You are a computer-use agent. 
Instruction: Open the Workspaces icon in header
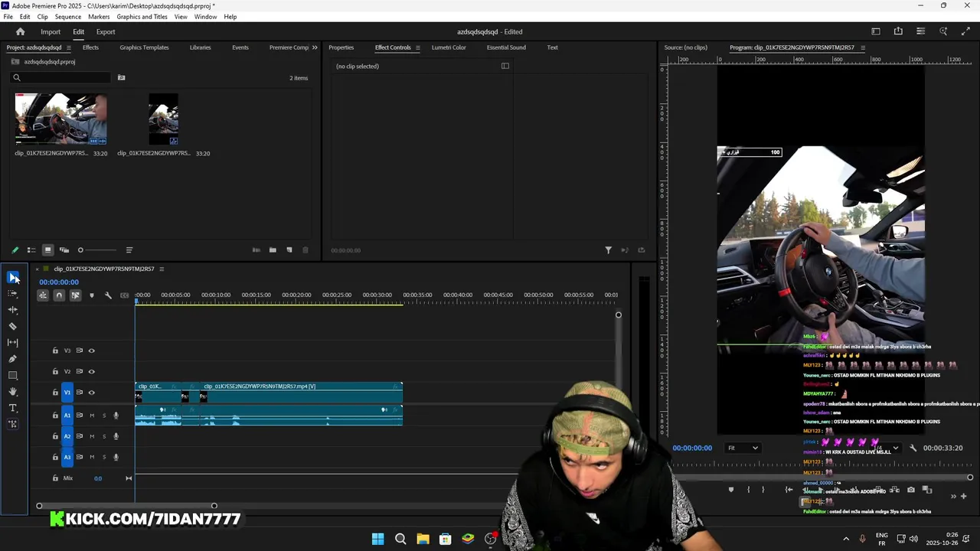click(x=876, y=31)
